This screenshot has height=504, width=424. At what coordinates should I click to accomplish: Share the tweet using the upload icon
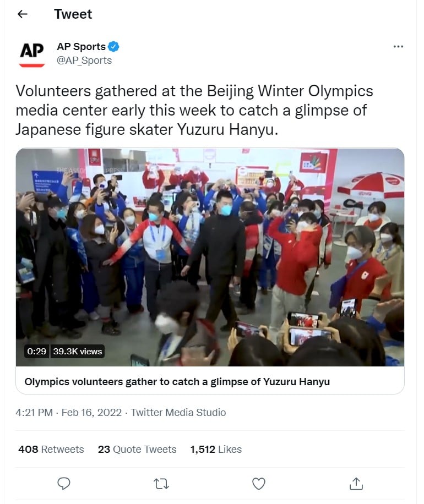coord(356,484)
